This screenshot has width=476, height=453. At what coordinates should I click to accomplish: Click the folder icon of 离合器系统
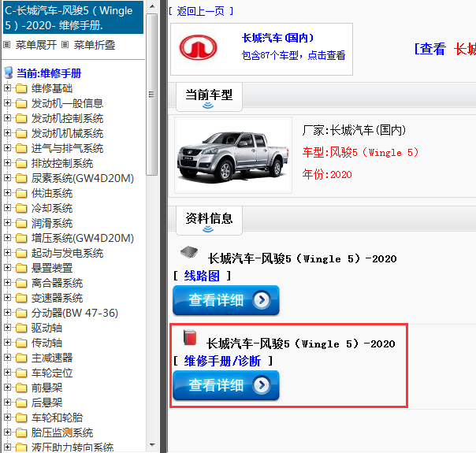(x=21, y=283)
